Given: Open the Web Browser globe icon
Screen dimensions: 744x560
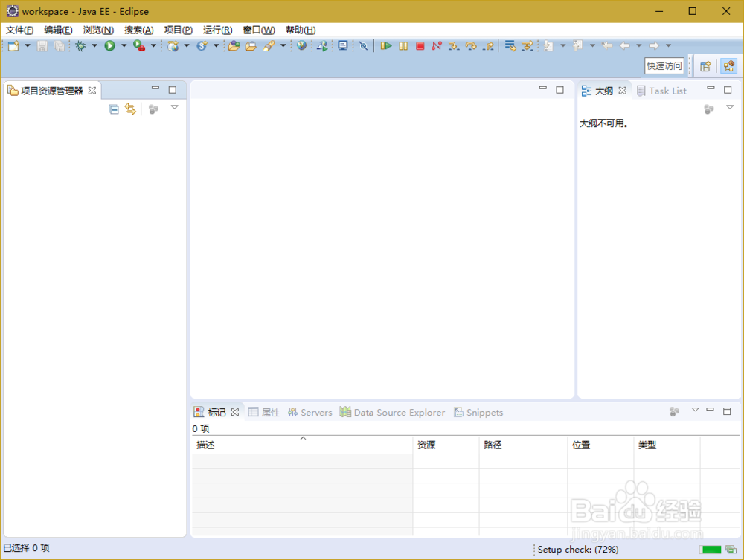Looking at the screenshot, I should pyautogui.click(x=301, y=45).
